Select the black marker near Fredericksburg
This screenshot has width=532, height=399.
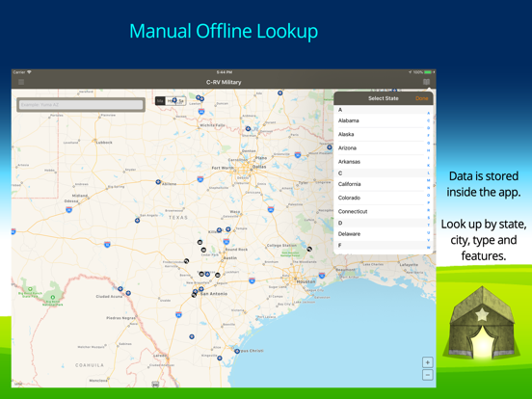click(x=186, y=261)
